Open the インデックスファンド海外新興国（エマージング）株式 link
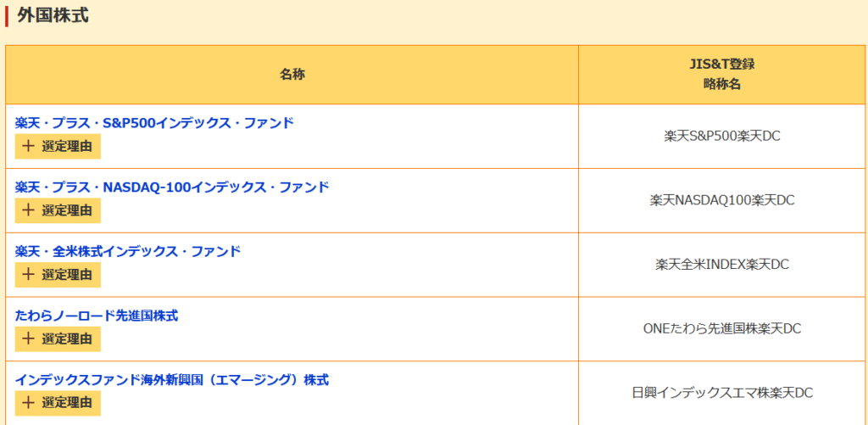Screen dimensions: 868x425 pos(172,380)
